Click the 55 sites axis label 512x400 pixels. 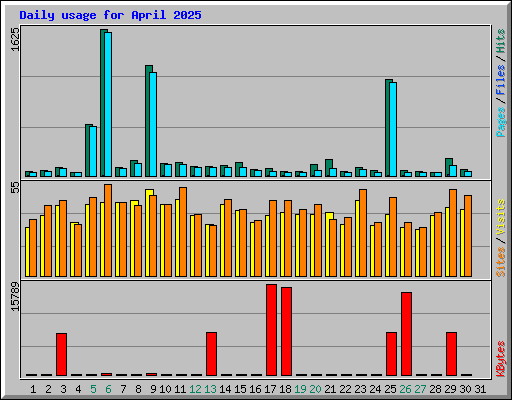(x=15, y=188)
